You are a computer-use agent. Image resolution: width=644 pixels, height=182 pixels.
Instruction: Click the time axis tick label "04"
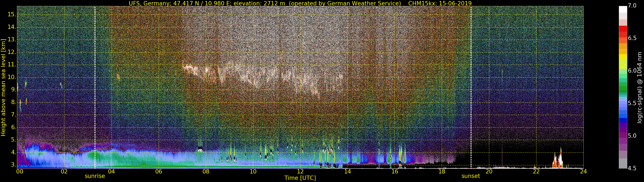(x=111, y=171)
